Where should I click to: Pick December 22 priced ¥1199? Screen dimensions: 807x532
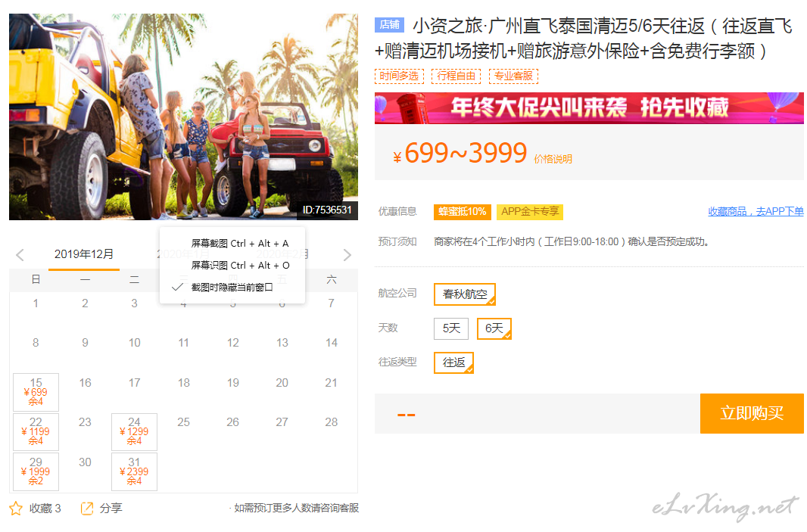coord(36,431)
